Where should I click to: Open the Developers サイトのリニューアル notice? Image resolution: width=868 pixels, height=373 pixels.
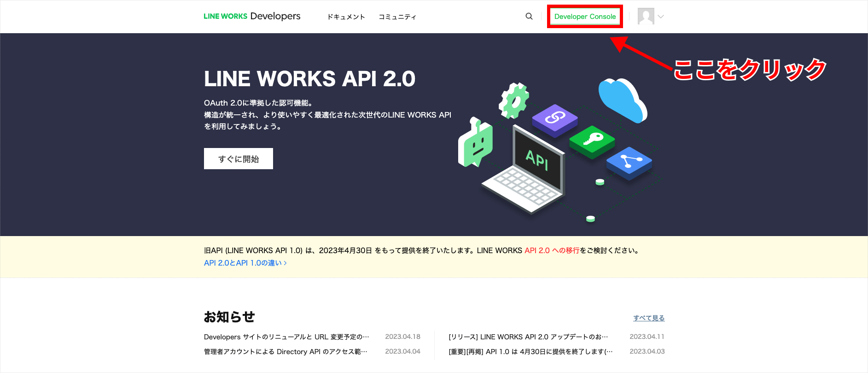point(286,337)
